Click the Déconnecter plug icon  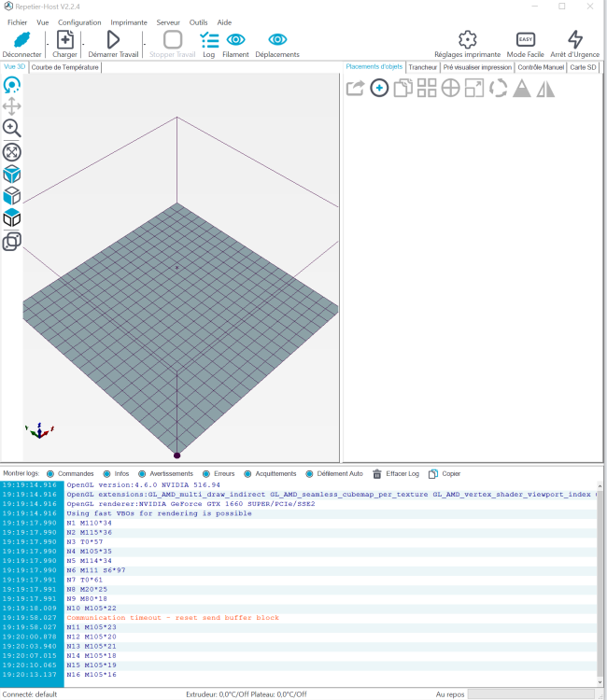coord(21,40)
